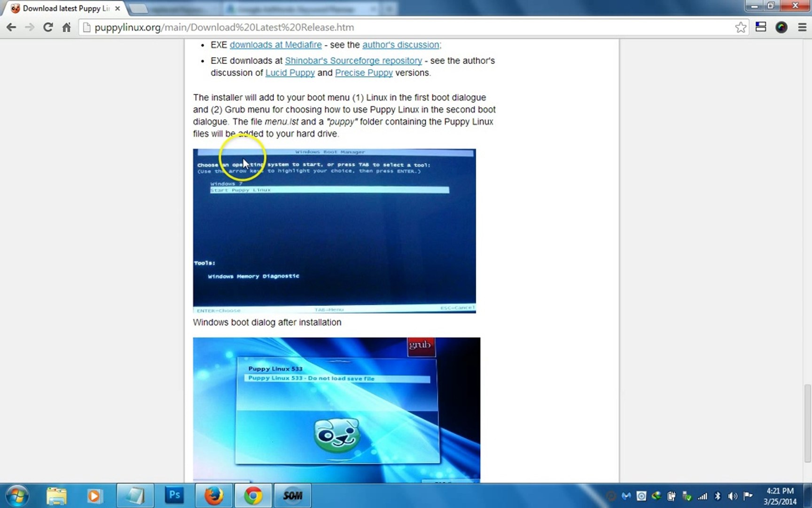Click the round rainbow-lens extension icon
The width and height of the screenshot is (812, 508).
781,27
